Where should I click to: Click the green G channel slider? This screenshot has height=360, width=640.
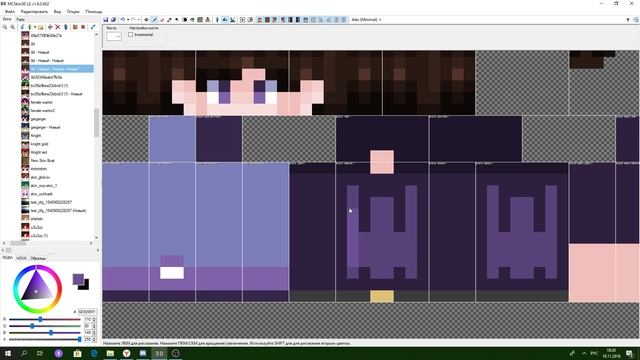(x=45, y=326)
